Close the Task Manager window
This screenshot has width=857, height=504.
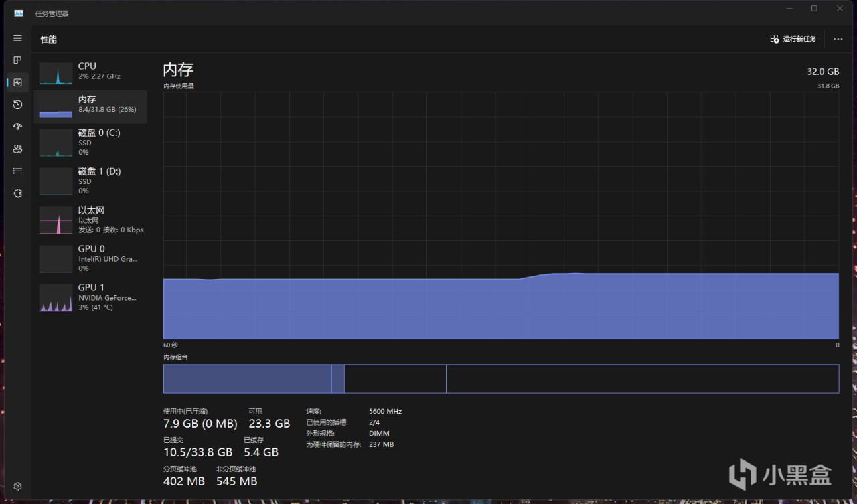tap(840, 9)
